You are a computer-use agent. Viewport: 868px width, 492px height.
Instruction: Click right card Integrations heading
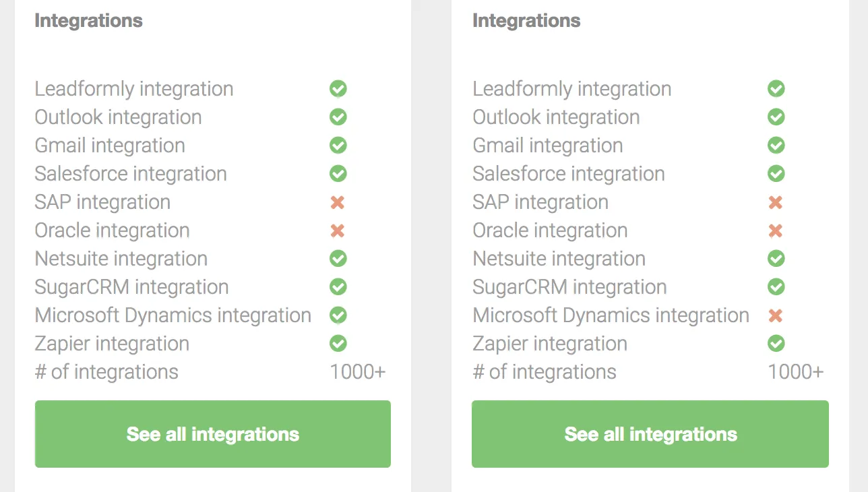click(x=526, y=20)
